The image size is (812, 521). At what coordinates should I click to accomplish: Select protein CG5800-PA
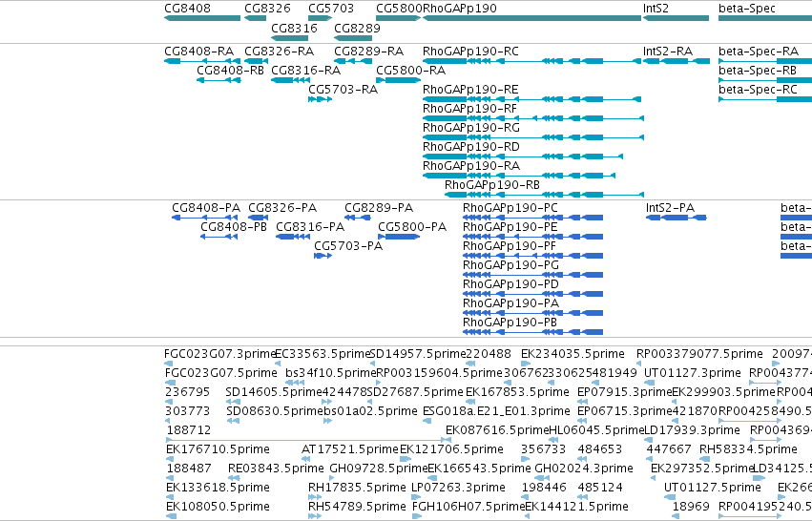399,238
